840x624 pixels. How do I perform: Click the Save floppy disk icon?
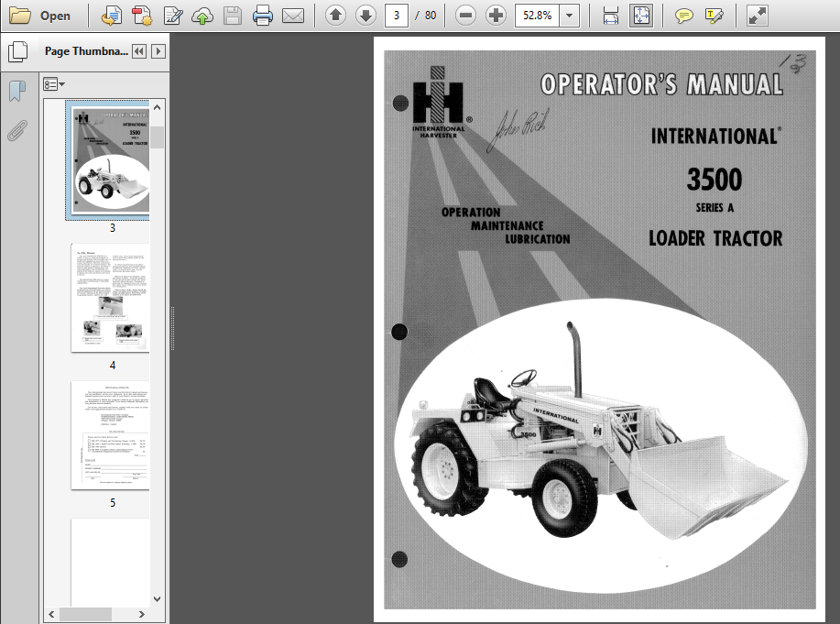[233, 16]
